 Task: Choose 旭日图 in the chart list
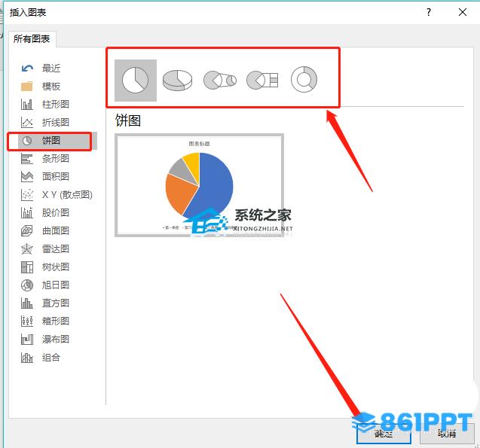tap(56, 285)
